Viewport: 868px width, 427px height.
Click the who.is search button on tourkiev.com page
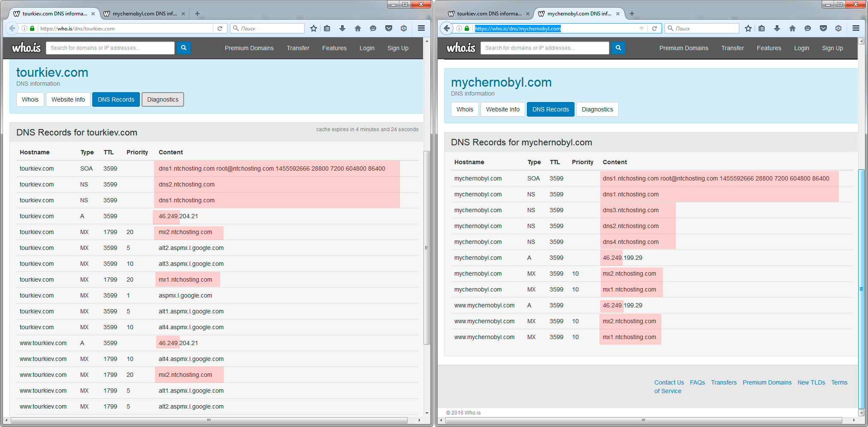184,48
